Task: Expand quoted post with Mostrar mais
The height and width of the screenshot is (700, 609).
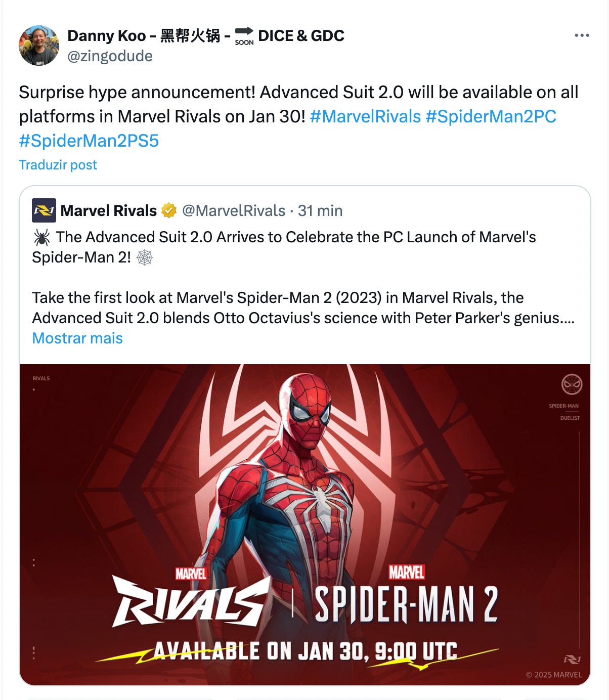Action: click(x=77, y=338)
